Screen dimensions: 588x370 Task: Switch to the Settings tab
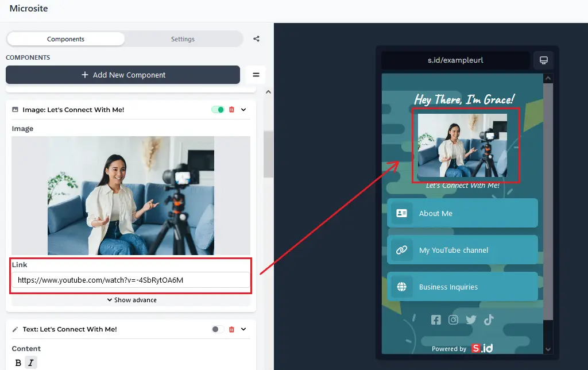[x=183, y=39]
